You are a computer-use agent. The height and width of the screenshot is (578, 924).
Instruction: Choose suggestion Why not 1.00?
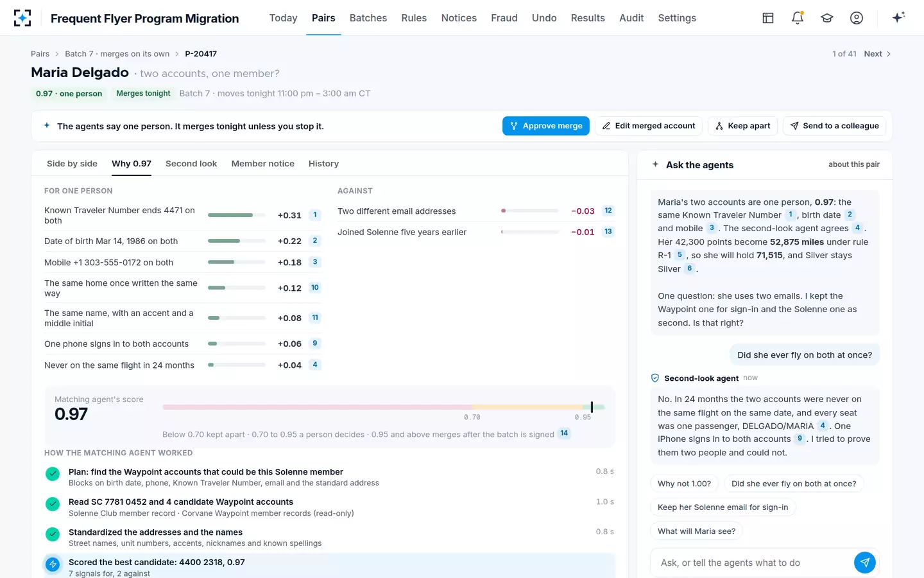coord(684,484)
